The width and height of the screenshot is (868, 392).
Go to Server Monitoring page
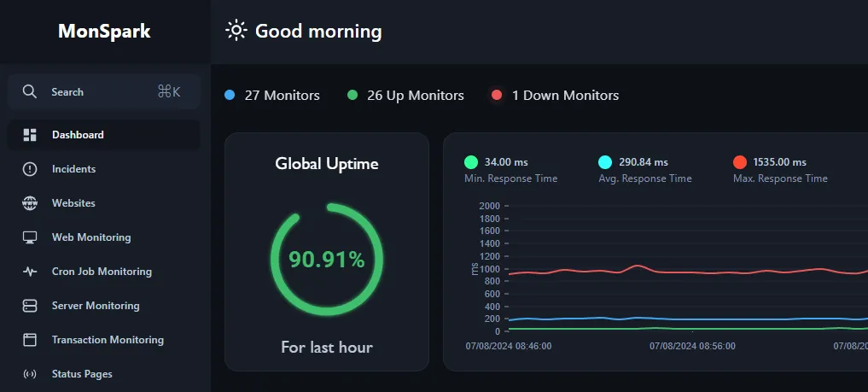(96, 306)
